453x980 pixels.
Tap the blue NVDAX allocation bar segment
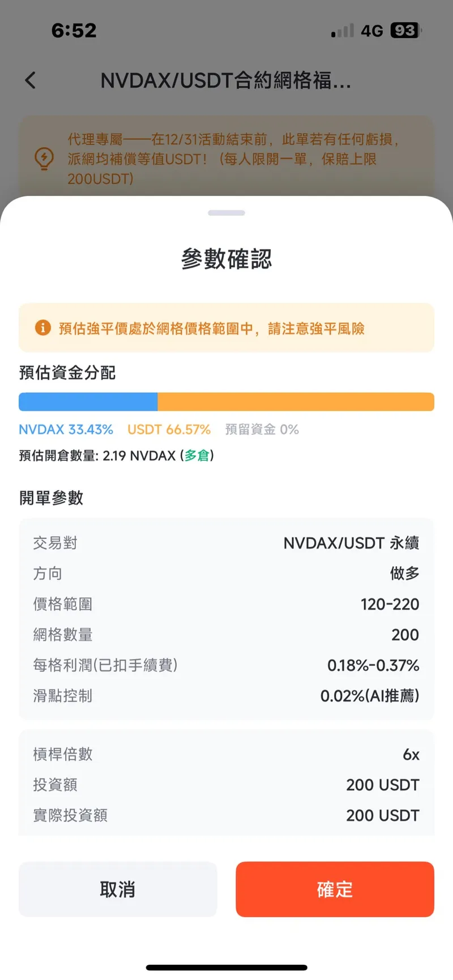(88, 401)
